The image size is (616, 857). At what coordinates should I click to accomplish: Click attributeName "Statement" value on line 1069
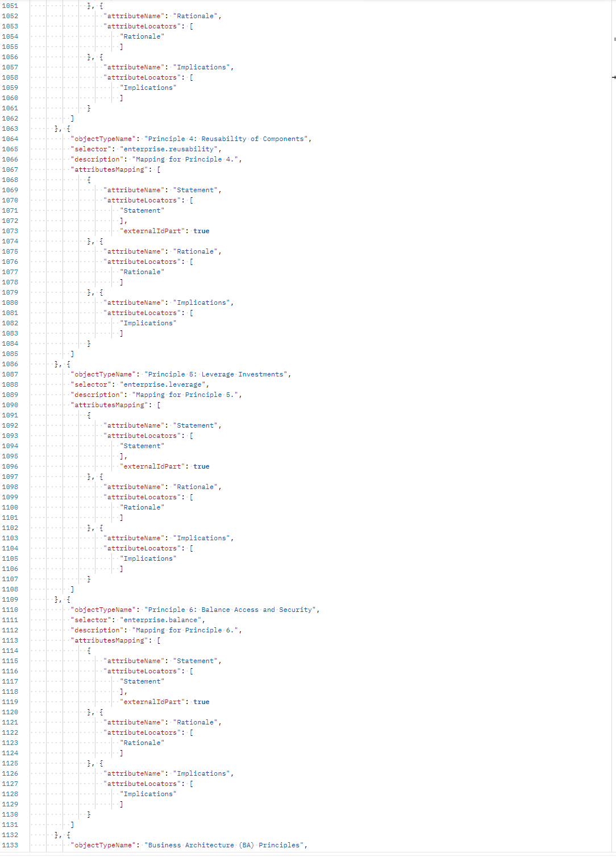195,190
